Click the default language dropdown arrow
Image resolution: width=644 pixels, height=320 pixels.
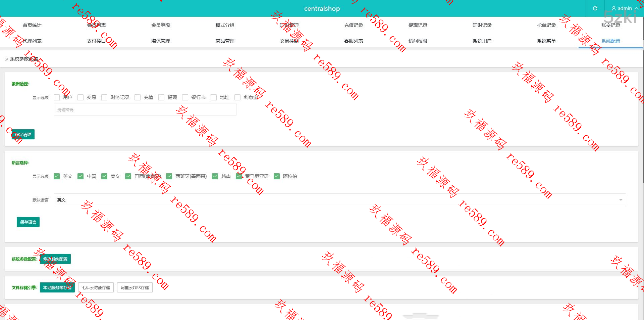pos(621,200)
